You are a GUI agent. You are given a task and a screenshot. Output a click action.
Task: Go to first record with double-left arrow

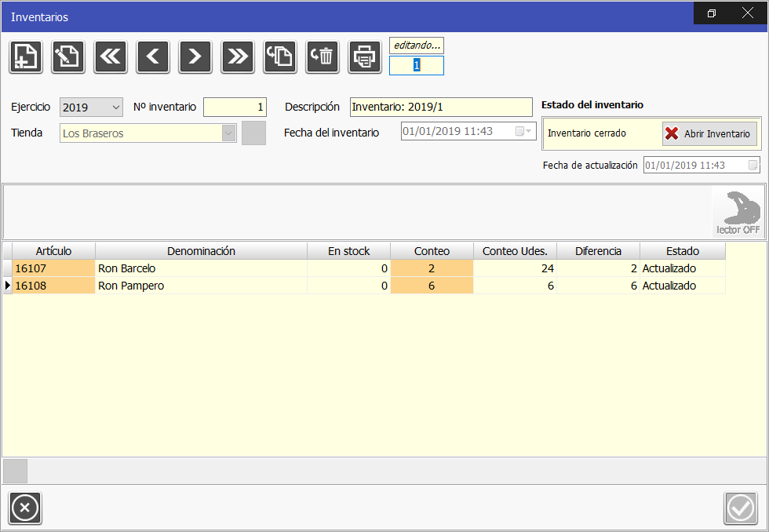click(x=111, y=56)
